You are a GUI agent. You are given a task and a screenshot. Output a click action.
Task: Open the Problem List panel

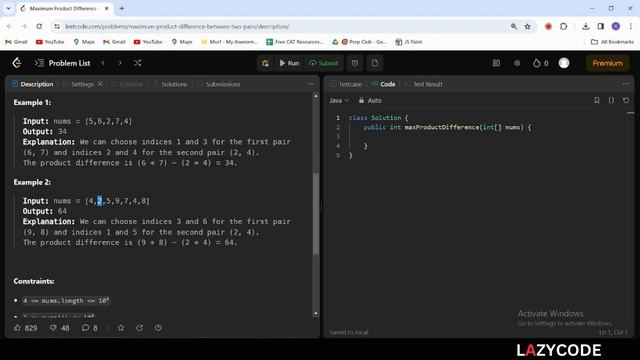click(62, 63)
